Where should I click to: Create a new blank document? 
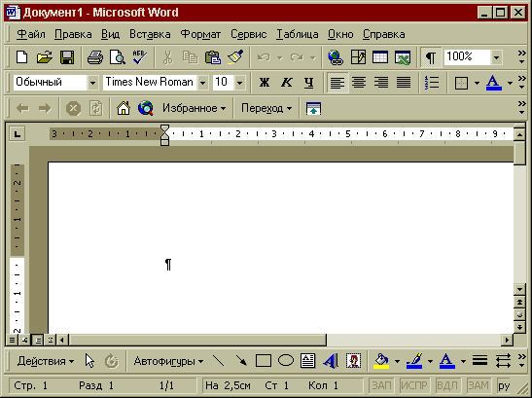[22, 57]
